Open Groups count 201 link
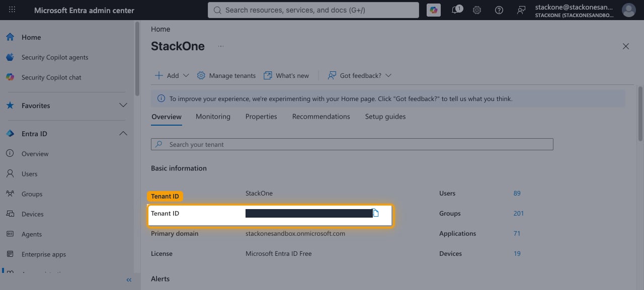 tap(519, 214)
